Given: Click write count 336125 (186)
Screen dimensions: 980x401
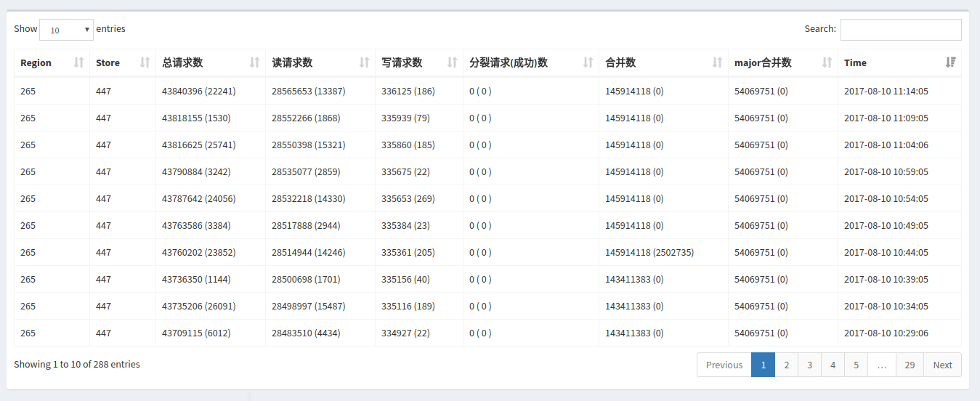Looking at the screenshot, I should click(408, 91).
